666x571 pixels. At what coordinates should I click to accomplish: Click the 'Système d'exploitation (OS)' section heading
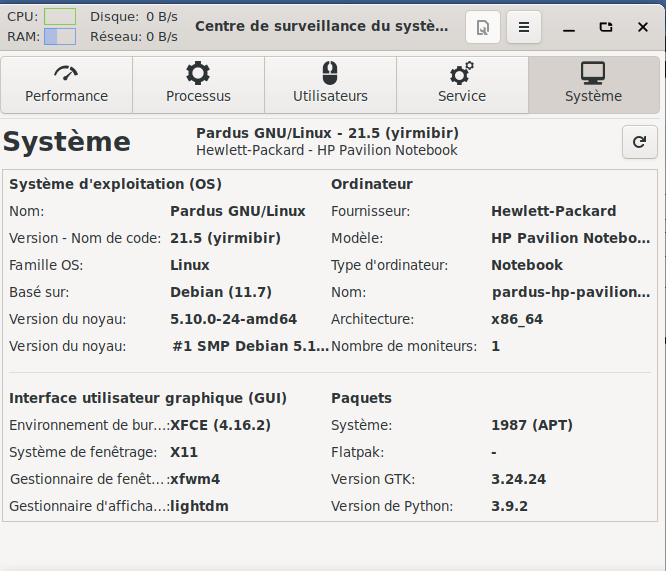(116, 184)
